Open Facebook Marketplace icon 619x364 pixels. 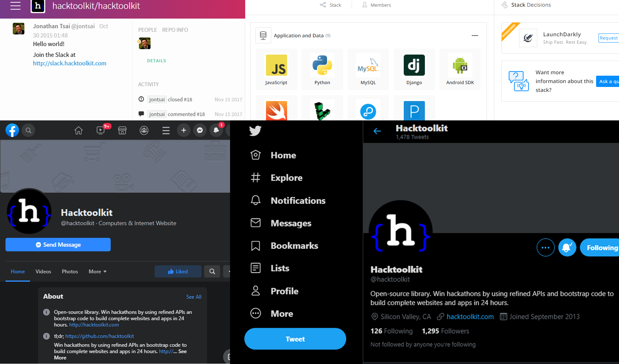tap(122, 131)
